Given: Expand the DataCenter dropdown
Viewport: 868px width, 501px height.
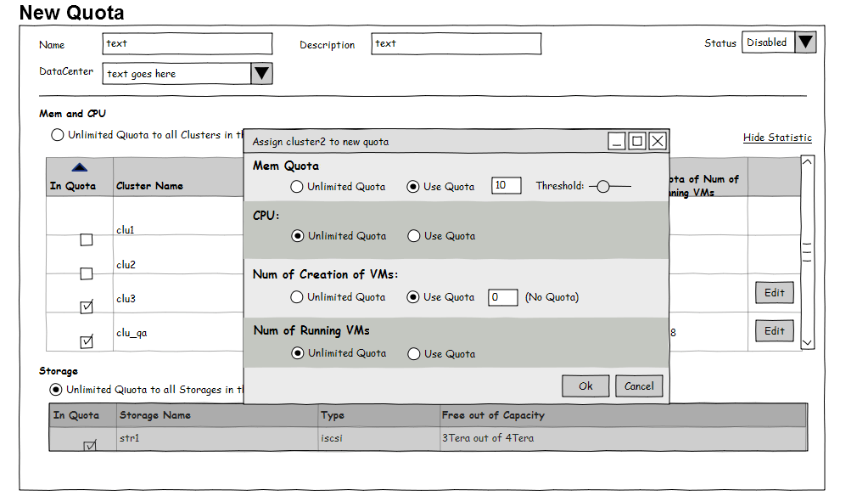Looking at the screenshot, I should click(261, 74).
